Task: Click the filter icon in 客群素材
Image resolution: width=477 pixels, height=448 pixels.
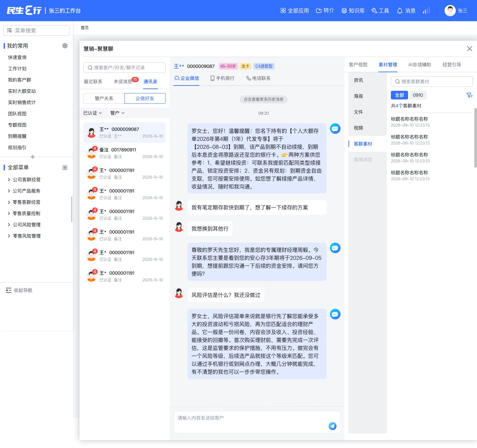Action: 469,95
